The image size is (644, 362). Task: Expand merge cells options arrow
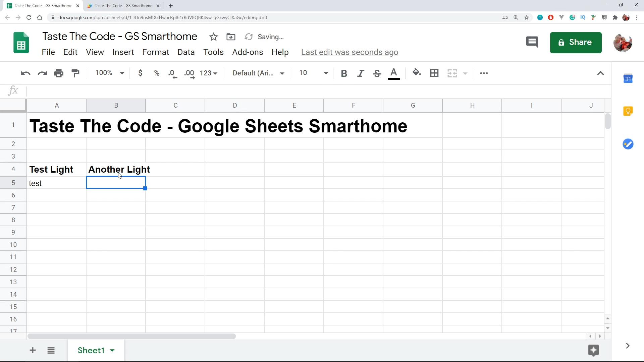coord(465,73)
